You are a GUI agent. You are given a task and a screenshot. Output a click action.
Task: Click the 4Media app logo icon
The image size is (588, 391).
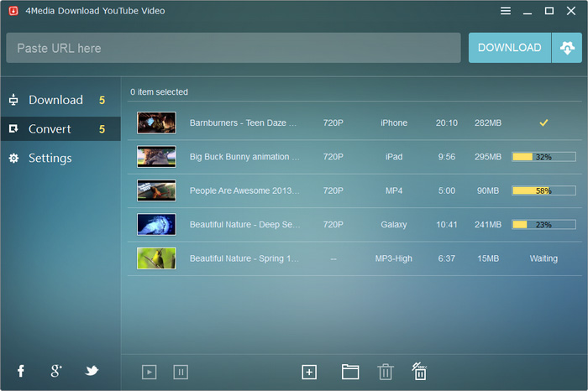click(13, 11)
